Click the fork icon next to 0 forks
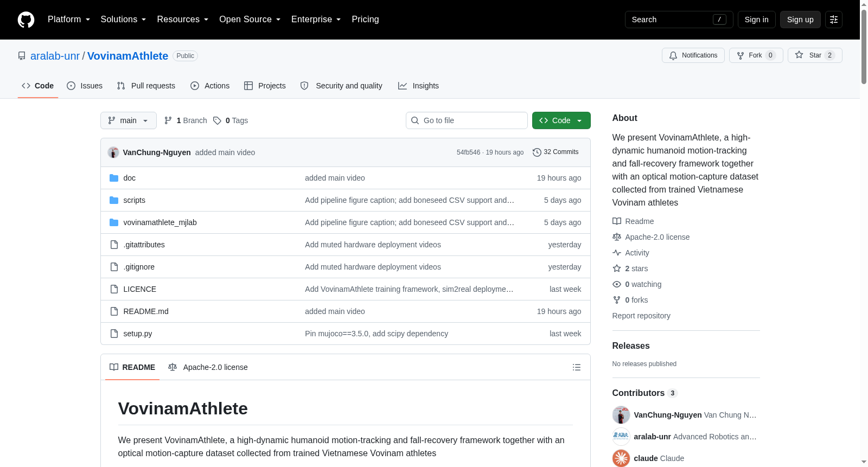Viewport: 868px width, 467px height. (x=617, y=300)
